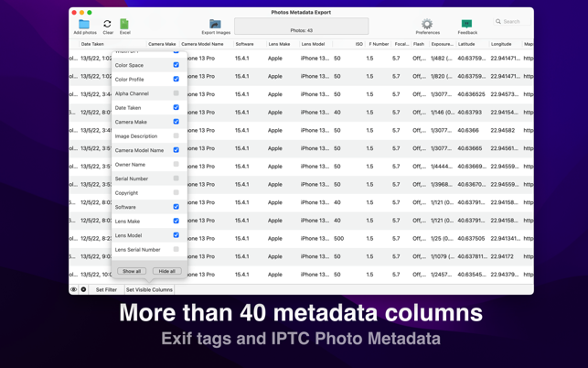Select latitude cell 40.636525
The image size is (588, 368).
coord(471,94)
